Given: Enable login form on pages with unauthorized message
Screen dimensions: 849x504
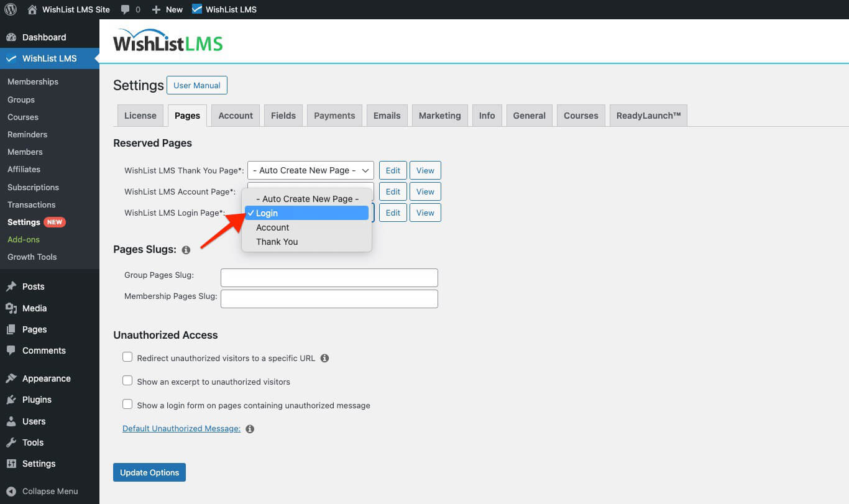Looking at the screenshot, I should point(127,404).
